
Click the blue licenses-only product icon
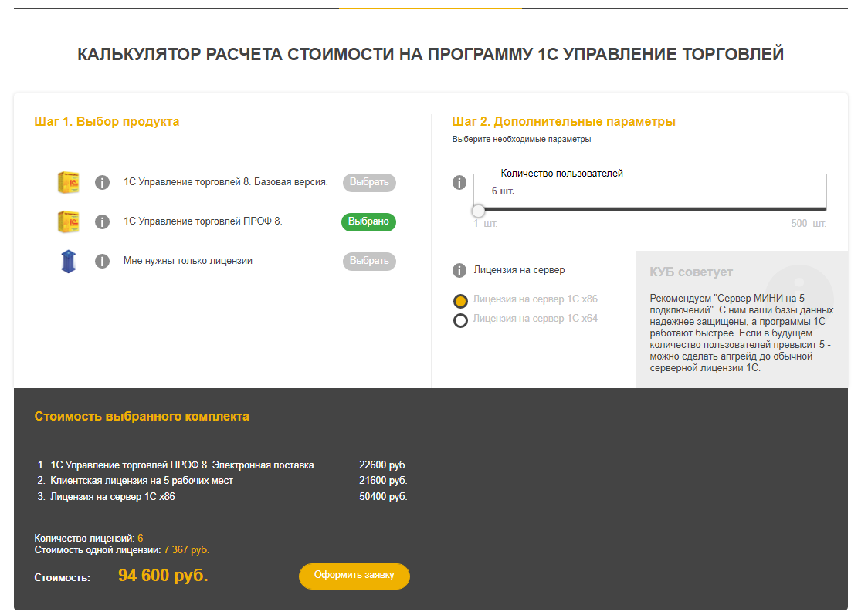tap(69, 261)
